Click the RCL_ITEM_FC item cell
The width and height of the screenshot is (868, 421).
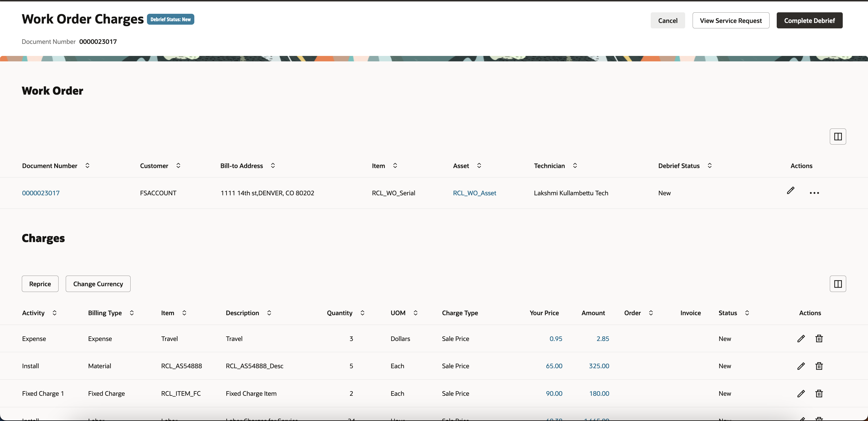(181, 394)
